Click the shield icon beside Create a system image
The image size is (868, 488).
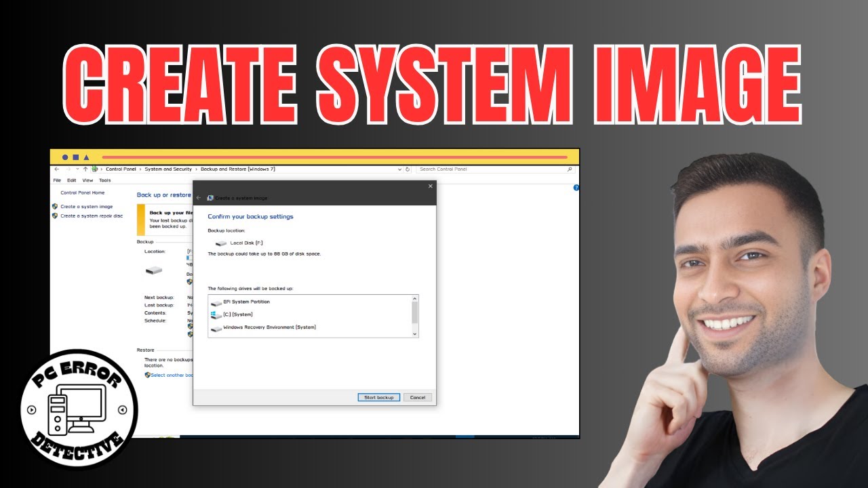pyautogui.click(x=55, y=207)
